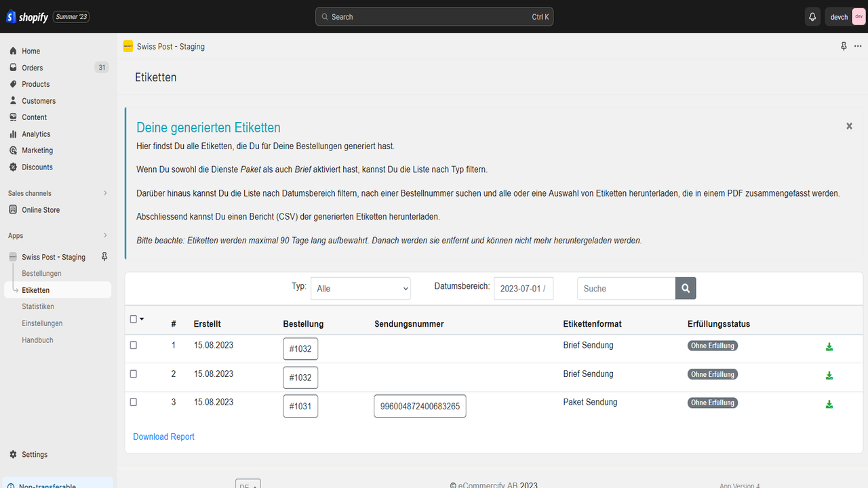Click the Sendungsnummer column header
Viewport: 868px width, 488px height.
(409, 324)
